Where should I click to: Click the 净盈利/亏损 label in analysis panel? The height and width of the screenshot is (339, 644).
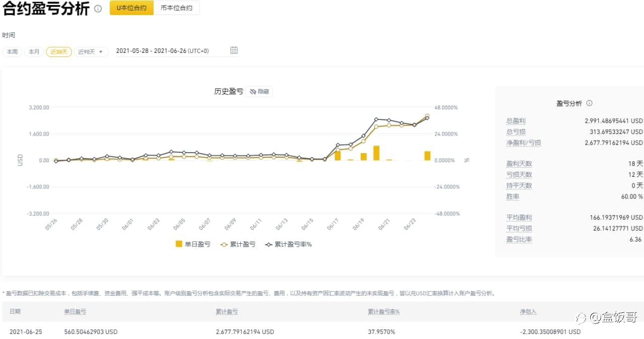click(523, 143)
